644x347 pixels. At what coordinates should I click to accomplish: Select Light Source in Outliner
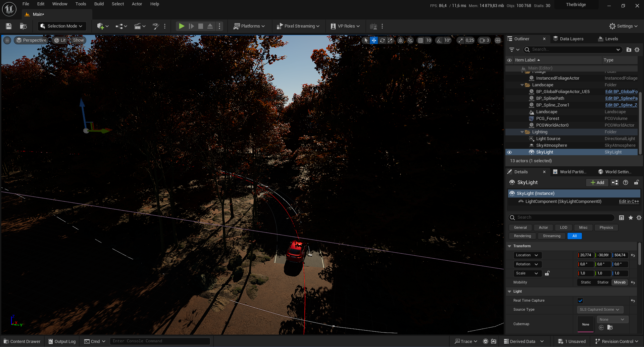click(x=548, y=139)
